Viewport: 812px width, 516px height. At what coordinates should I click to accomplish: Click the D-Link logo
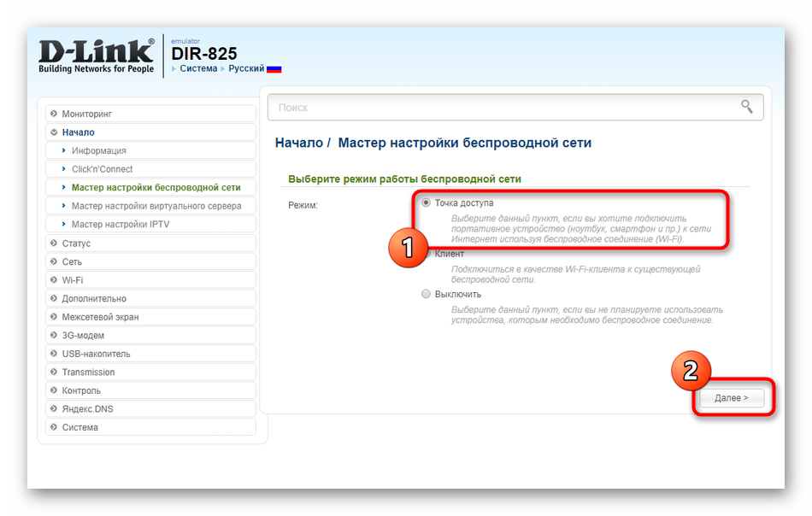click(x=97, y=56)
